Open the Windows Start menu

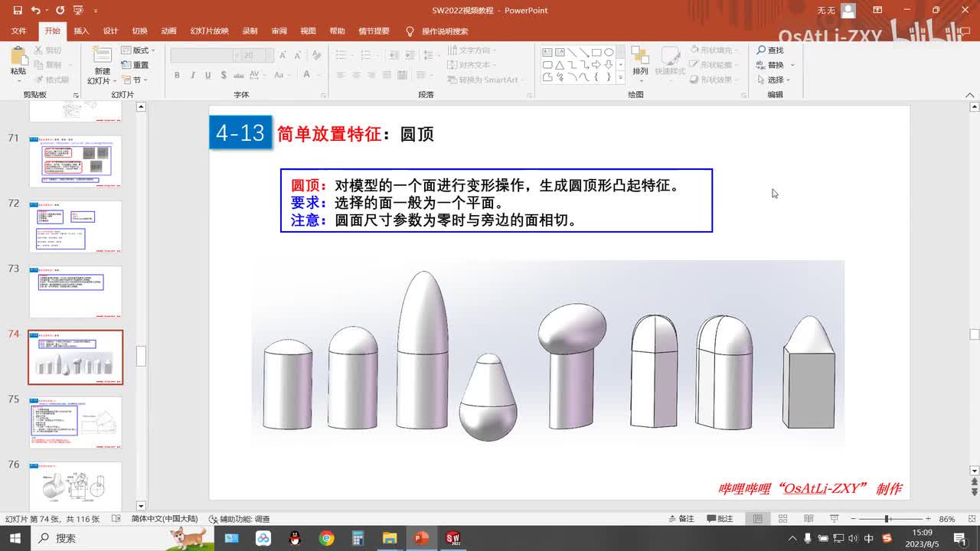[15, 538]
